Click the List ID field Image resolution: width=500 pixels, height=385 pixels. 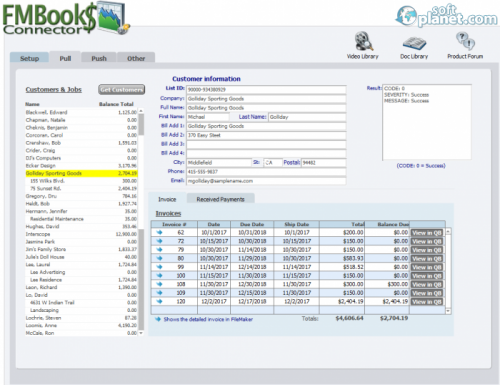[266, 89]
